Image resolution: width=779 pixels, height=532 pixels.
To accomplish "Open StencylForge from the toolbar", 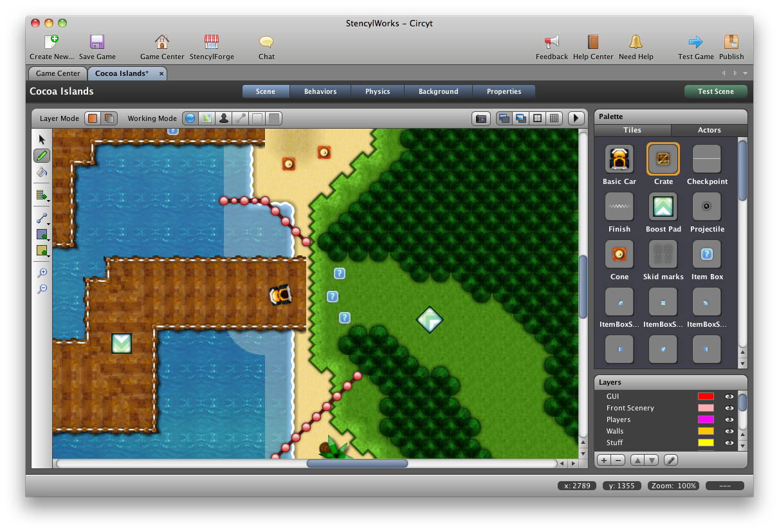I will pos(212,48).
